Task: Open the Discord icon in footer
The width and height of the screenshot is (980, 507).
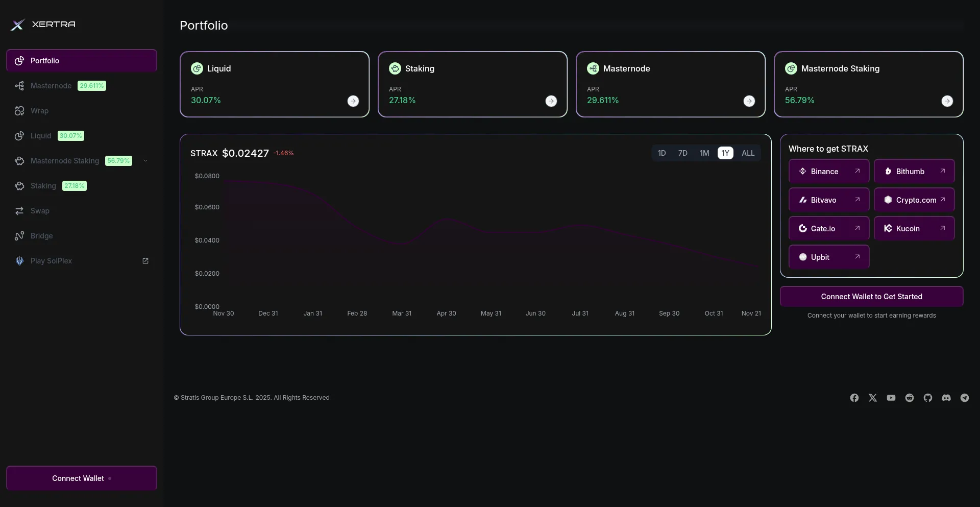Action: tap(946, 398)
